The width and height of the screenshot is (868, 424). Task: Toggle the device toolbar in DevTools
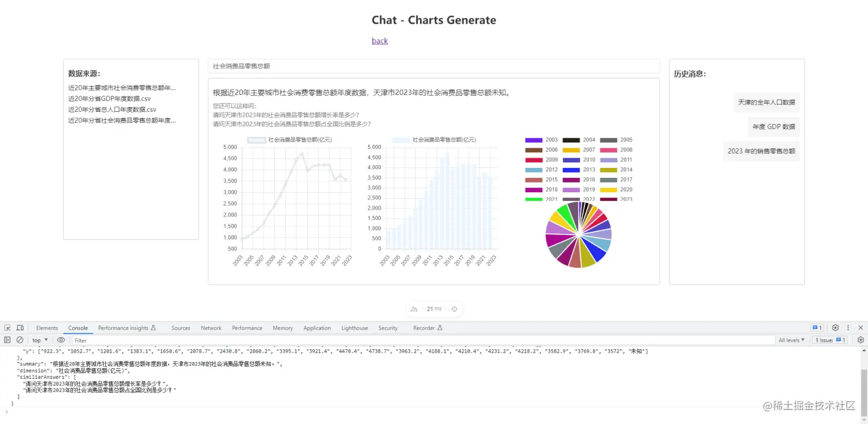pos(20,328)
